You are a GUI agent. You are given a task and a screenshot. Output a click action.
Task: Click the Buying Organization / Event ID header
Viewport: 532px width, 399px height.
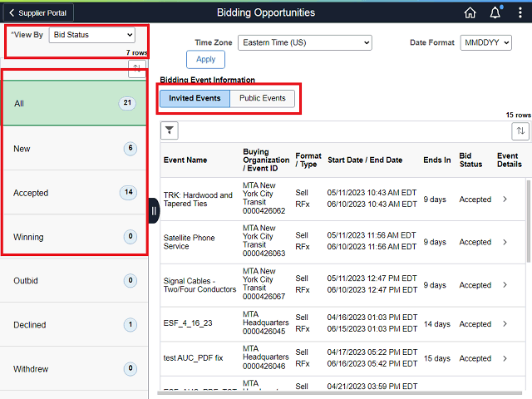click(x=266, y=160)
